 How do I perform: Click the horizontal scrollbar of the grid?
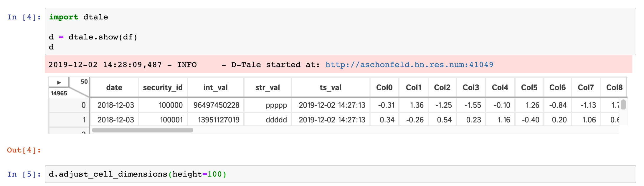click(143, 130)
